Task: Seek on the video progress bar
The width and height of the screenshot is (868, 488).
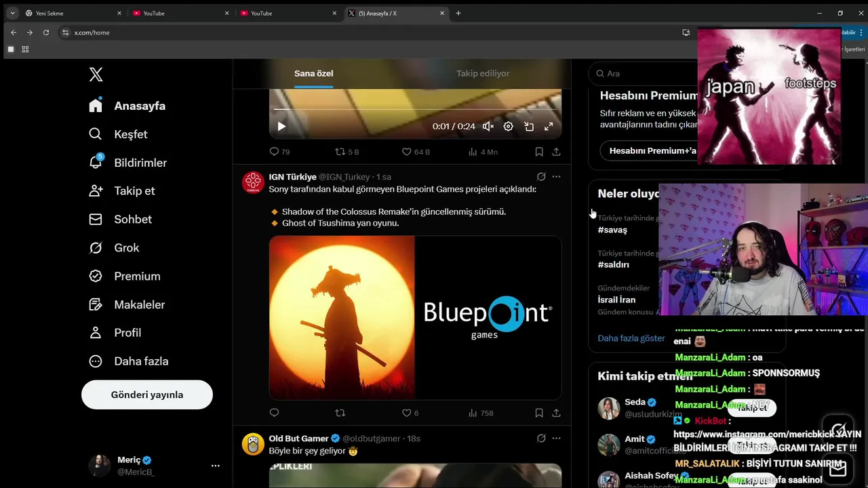Action: [x=415, y=109]
